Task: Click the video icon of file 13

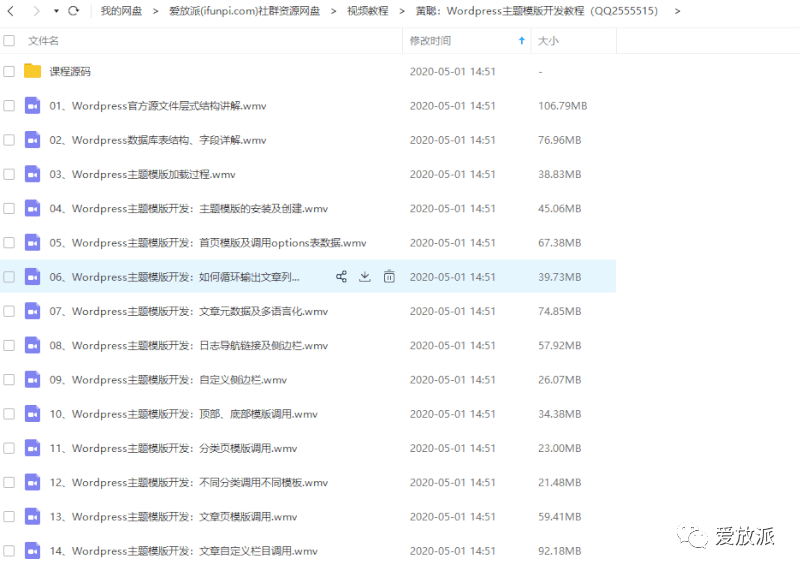Action: pyautogui.click(x=33, y=516)
